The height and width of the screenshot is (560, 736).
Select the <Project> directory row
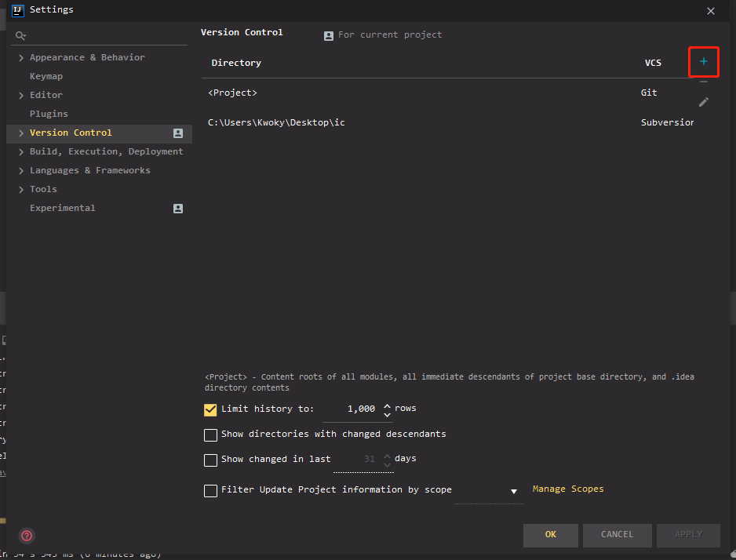(x=447, y=93)
